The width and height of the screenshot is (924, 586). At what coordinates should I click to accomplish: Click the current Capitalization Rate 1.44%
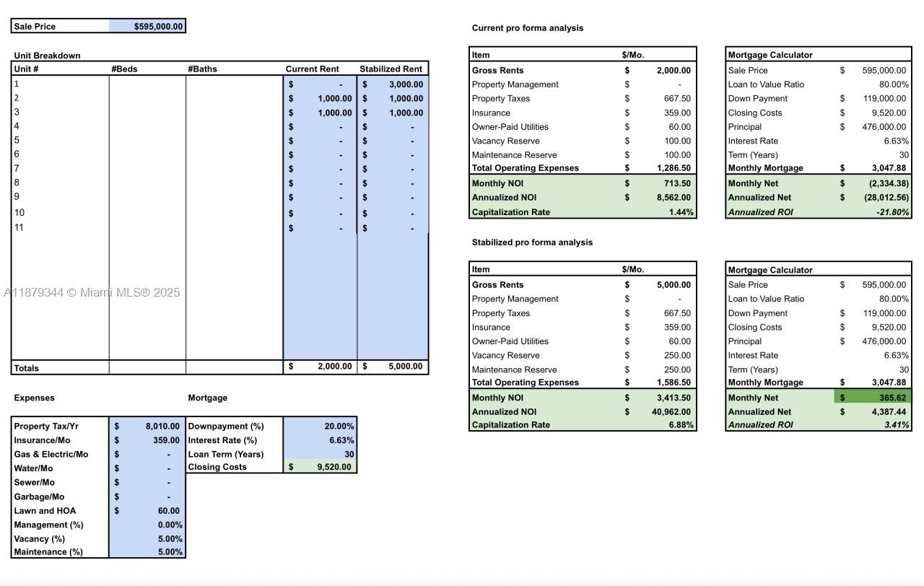point(680,212)
